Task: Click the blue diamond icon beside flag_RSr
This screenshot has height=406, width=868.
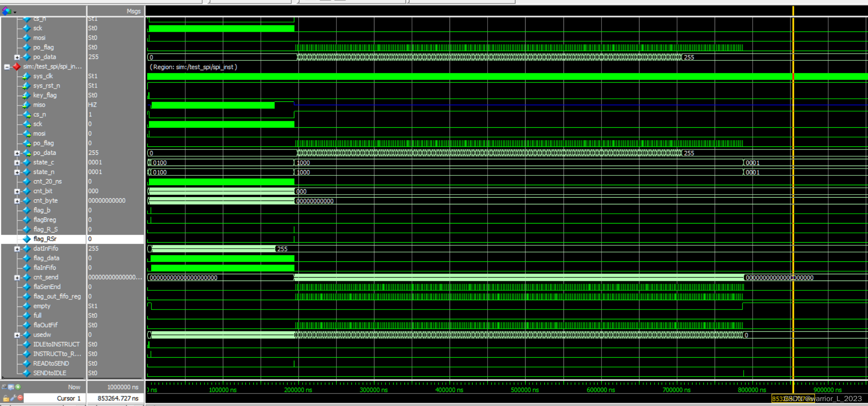Action: point(27,239)
